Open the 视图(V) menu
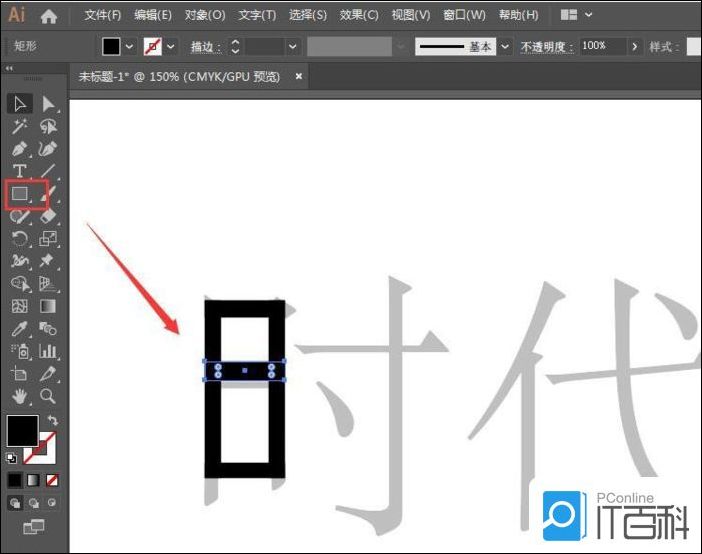 (x=411, y=15)
